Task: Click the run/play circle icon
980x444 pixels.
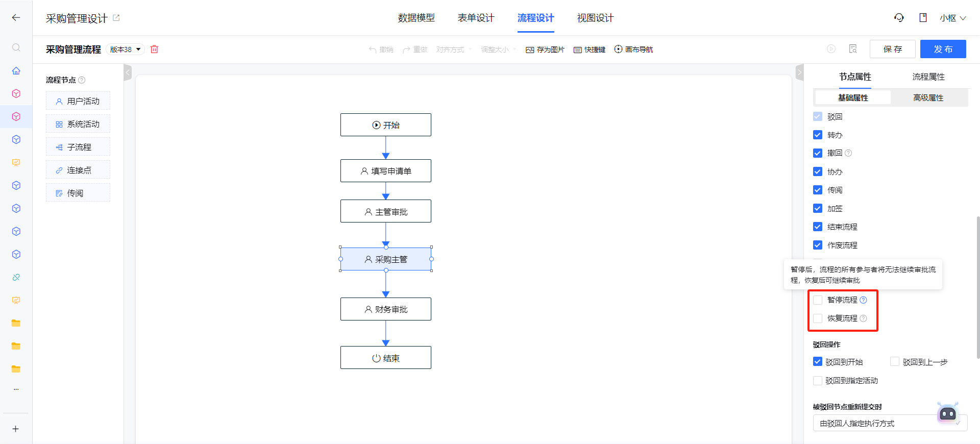Action: [x=831, y=49]
